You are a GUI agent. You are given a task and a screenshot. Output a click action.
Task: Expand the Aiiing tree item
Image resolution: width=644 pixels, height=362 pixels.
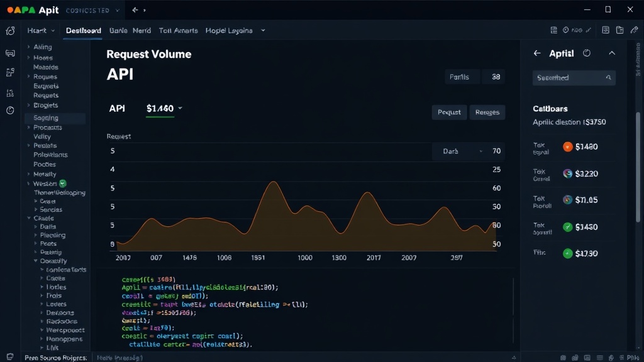point(28,47)
